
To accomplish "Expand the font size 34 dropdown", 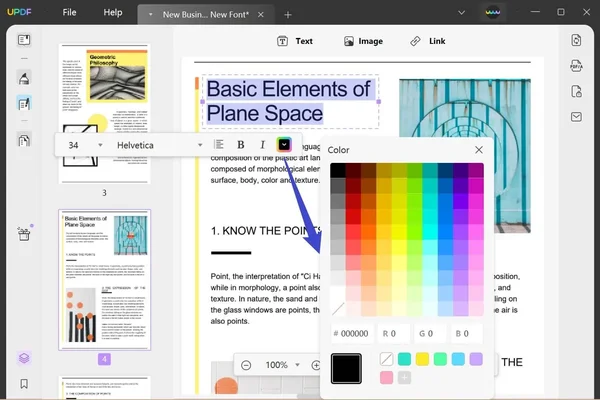I will (100, 145).
